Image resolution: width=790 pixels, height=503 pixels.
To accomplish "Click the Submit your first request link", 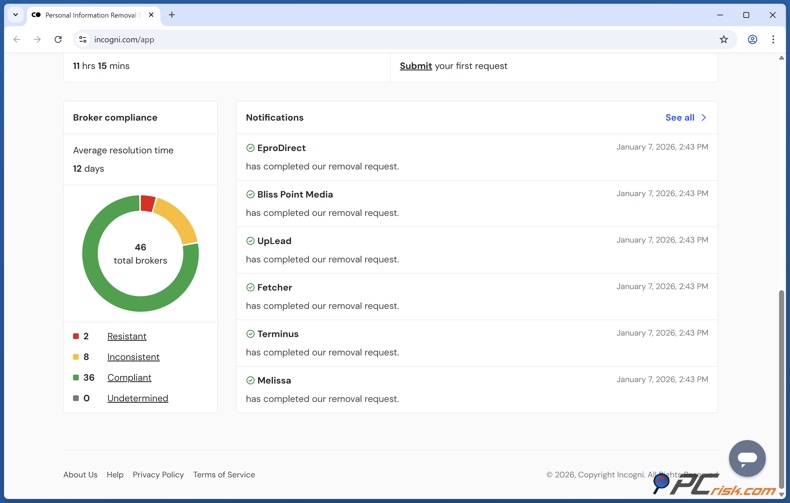I will coord(416,66).
